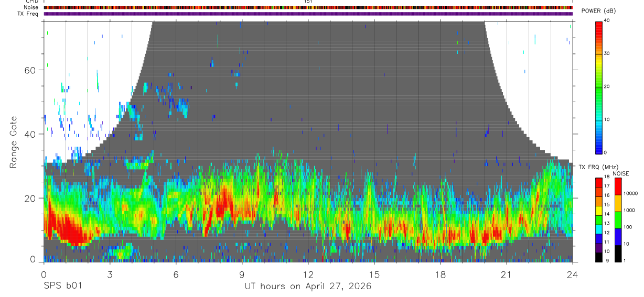This screenshot has height=297, width=644.
Task: Click the 'Range Gate' y-axis title
Action: point(14,141)
